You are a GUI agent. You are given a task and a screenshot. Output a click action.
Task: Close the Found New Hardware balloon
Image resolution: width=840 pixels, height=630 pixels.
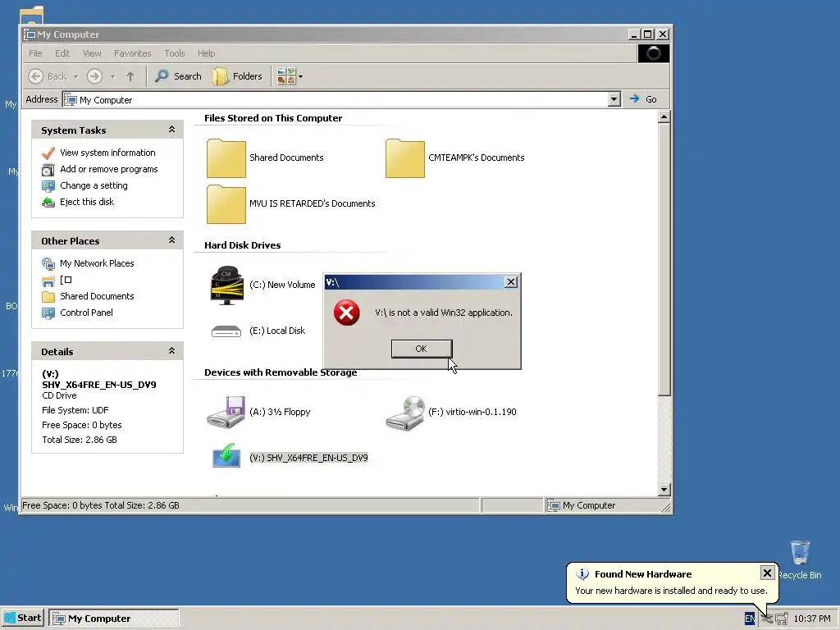767,573
